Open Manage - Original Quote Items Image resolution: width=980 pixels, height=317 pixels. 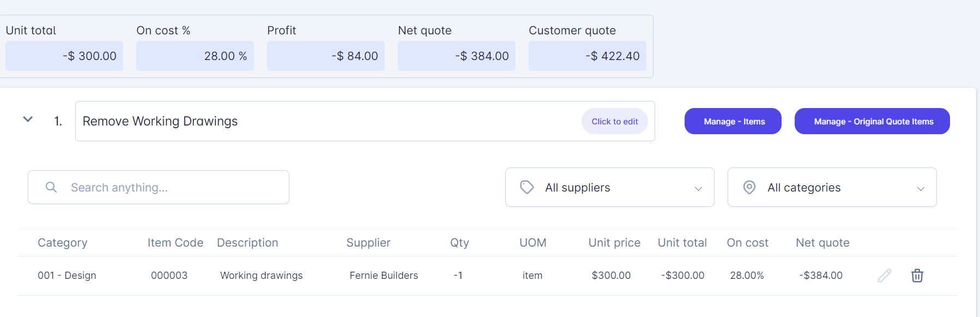(872, 121)
